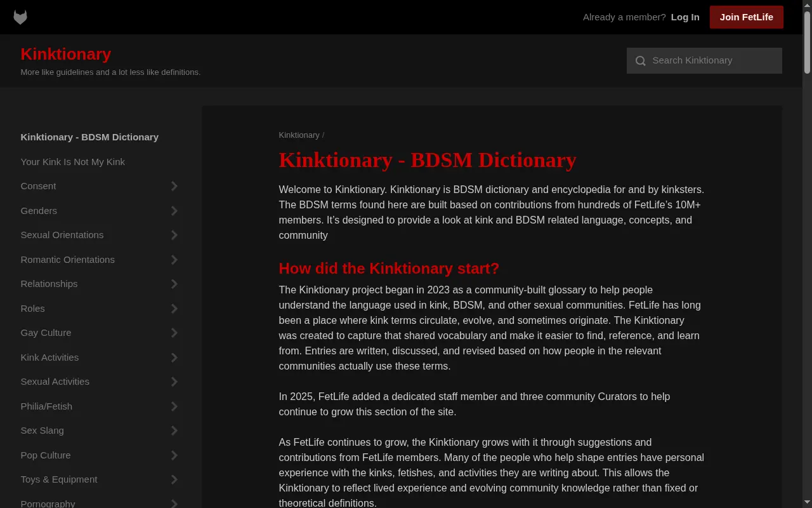812x508 pixels.
Task: Click the search magnifier icon
Action: [641, 61]
